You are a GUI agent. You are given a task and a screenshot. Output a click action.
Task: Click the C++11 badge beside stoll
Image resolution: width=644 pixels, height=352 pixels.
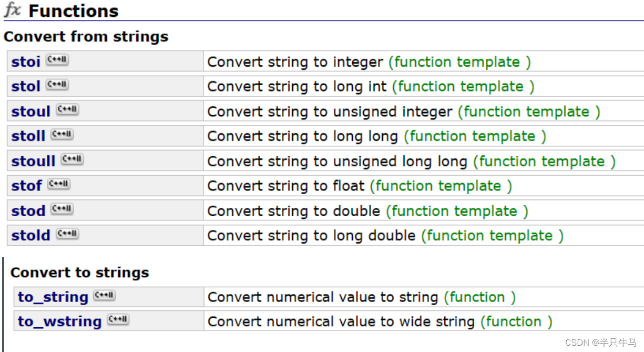[62, 134]
